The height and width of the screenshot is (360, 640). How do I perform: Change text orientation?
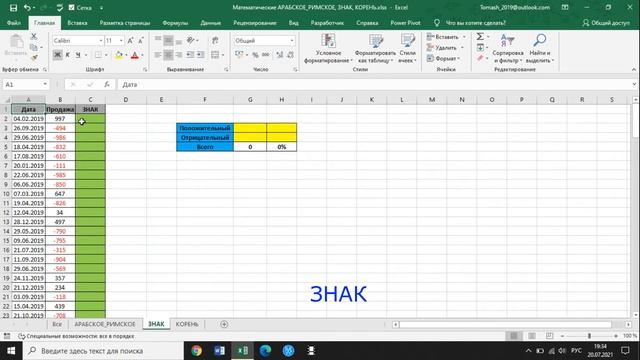[x=191, y=40]
